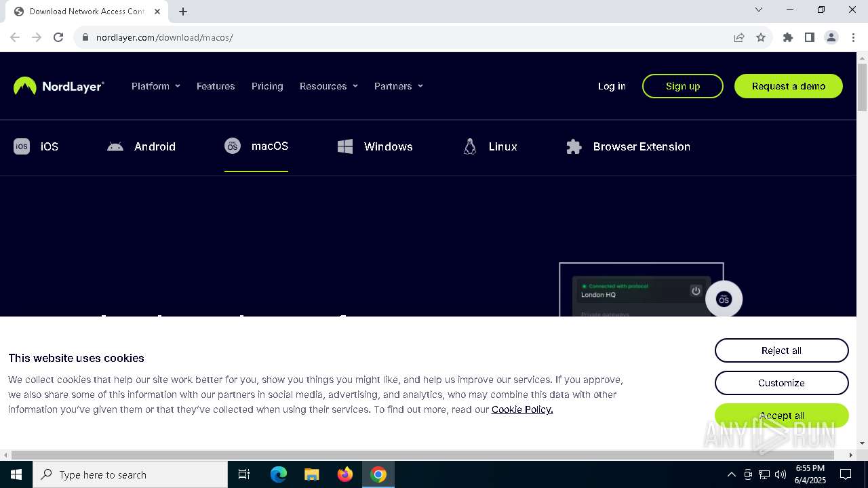Click Chrome icon on taskbar
Image resolution: width=868 pixels, height=488 pixels.
[x=378, y=474]
